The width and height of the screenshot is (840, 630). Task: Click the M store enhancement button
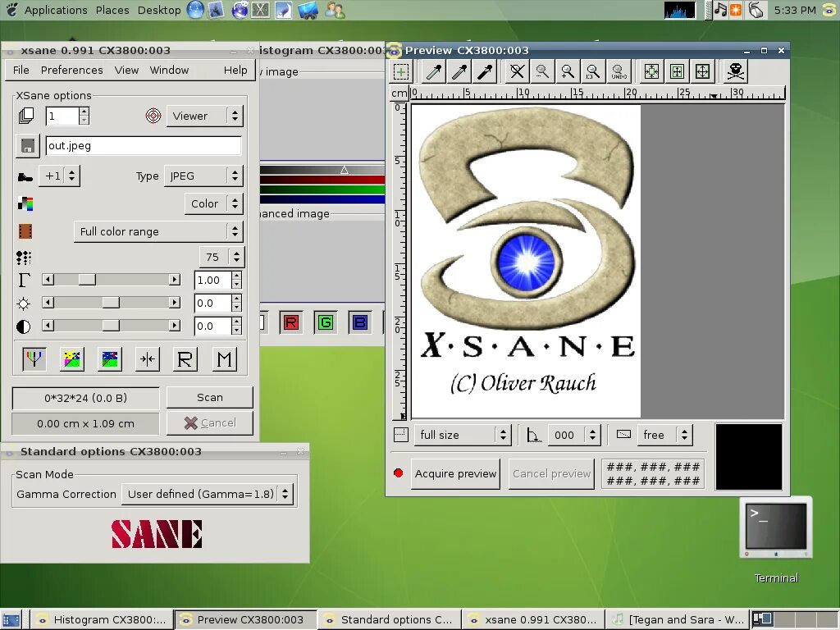point(225,359)
